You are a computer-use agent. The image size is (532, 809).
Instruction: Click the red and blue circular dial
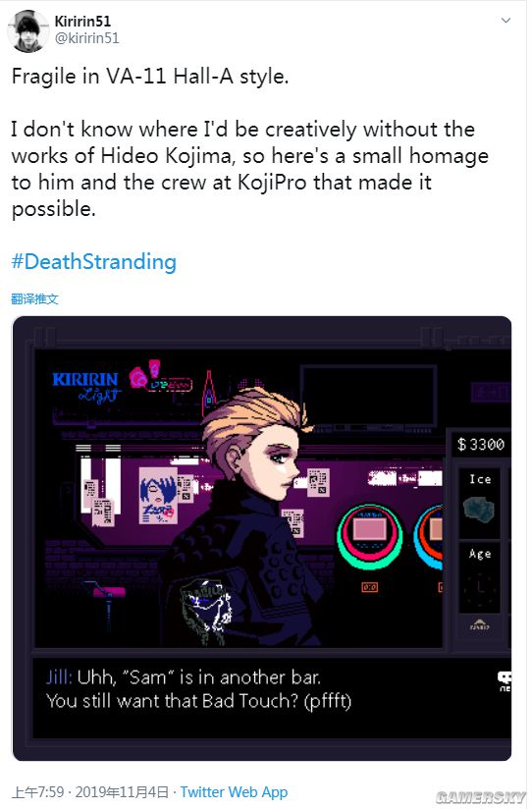point(428,537)
